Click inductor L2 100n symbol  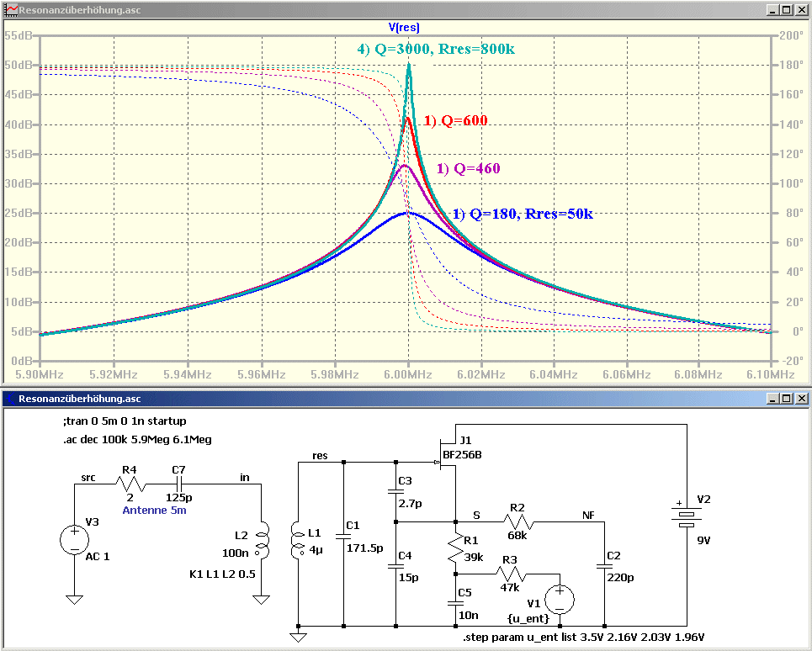[x=262, y=540]
